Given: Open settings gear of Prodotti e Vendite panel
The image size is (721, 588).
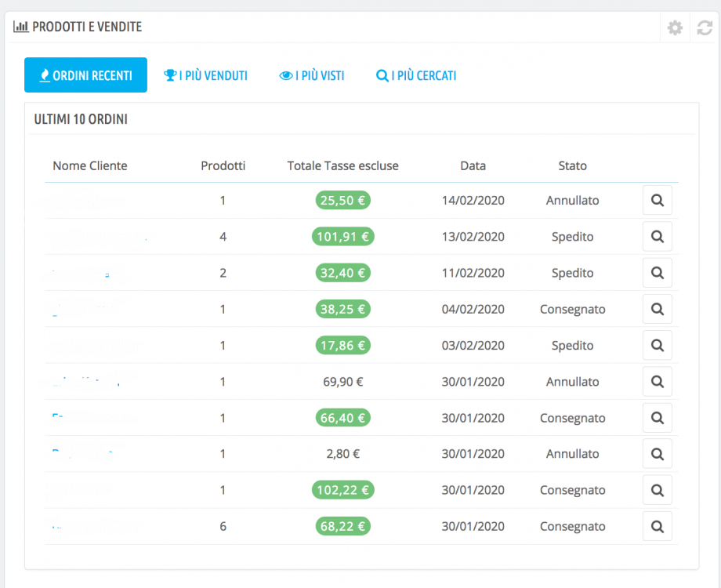Looking at the screenshot, I should click(x=675, y=27).
